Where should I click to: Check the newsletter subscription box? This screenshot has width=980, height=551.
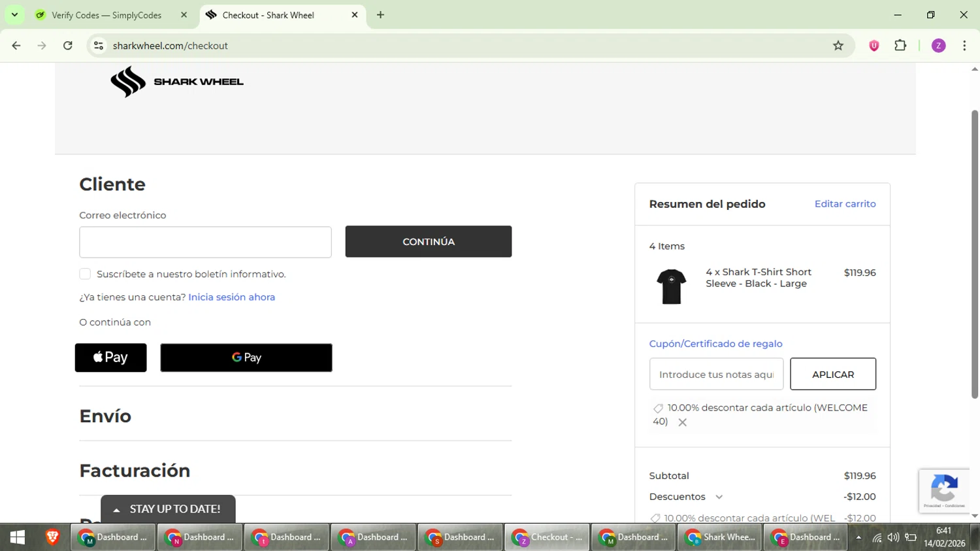(85, 274)
